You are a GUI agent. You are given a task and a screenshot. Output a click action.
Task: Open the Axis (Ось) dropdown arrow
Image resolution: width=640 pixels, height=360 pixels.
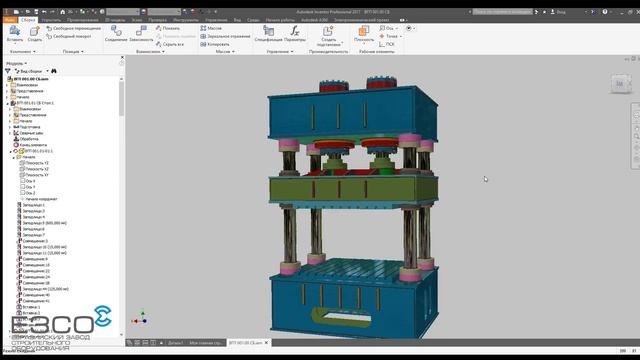coord(397,29)
